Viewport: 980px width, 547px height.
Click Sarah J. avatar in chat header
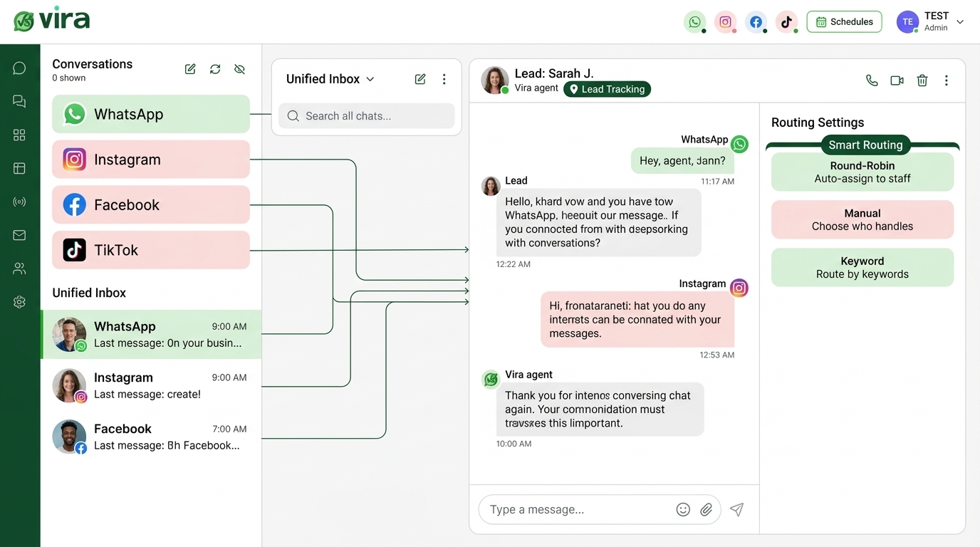495,80
